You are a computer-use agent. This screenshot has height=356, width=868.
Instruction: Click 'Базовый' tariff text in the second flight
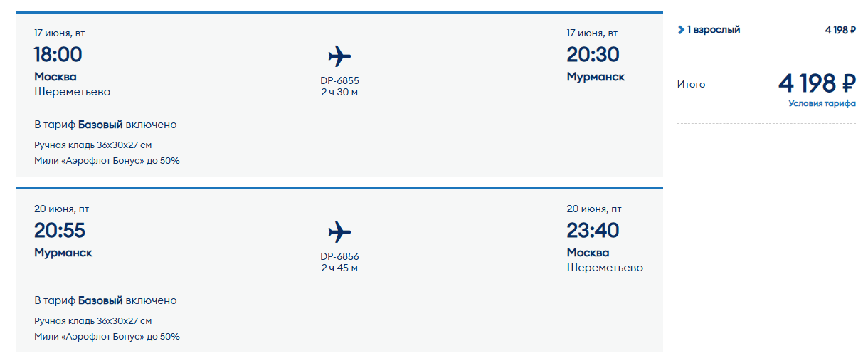[100, 301]
